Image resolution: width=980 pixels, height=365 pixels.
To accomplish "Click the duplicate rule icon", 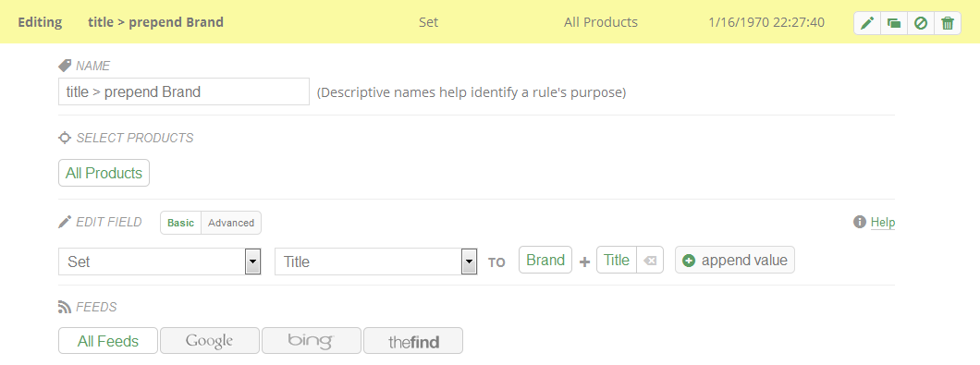I will (894, 24).
